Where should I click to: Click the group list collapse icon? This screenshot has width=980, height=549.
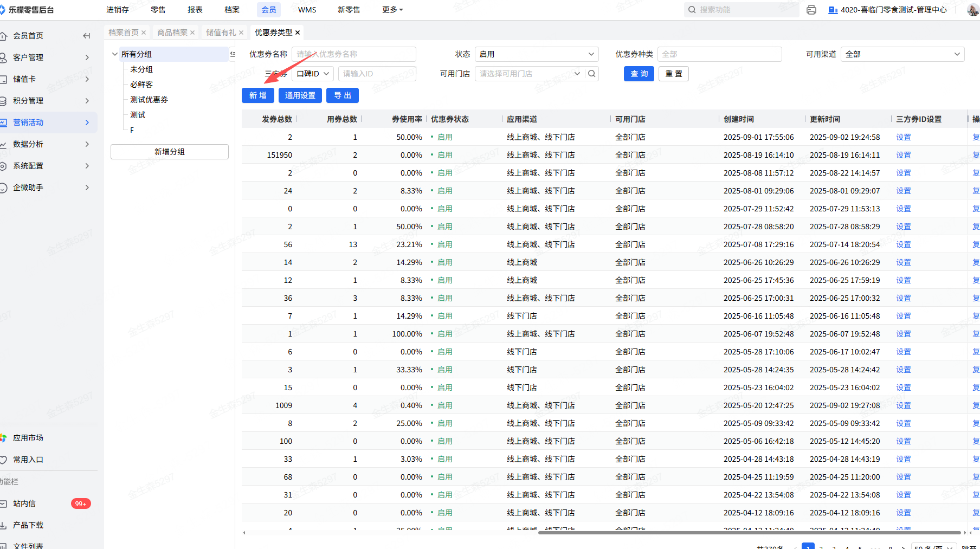(233, 54)
